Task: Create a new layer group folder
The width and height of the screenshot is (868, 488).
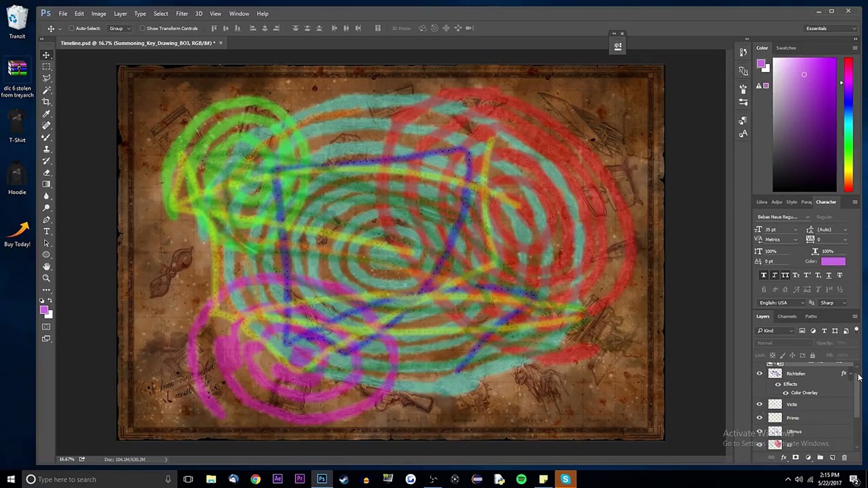Action: tap(820, 457)
